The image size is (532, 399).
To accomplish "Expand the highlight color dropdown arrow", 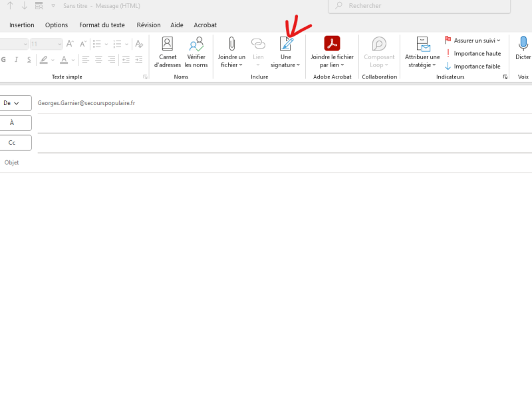I will coord(53,61).
